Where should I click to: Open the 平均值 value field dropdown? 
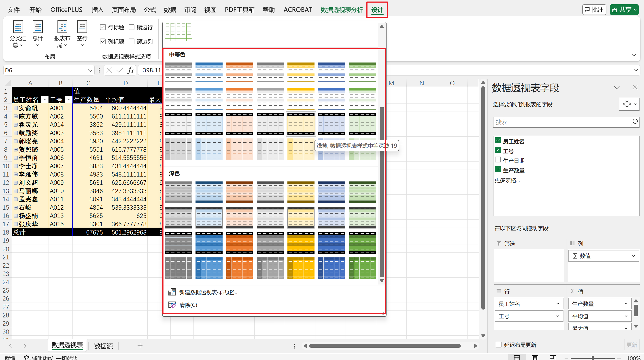coord(626,316)
